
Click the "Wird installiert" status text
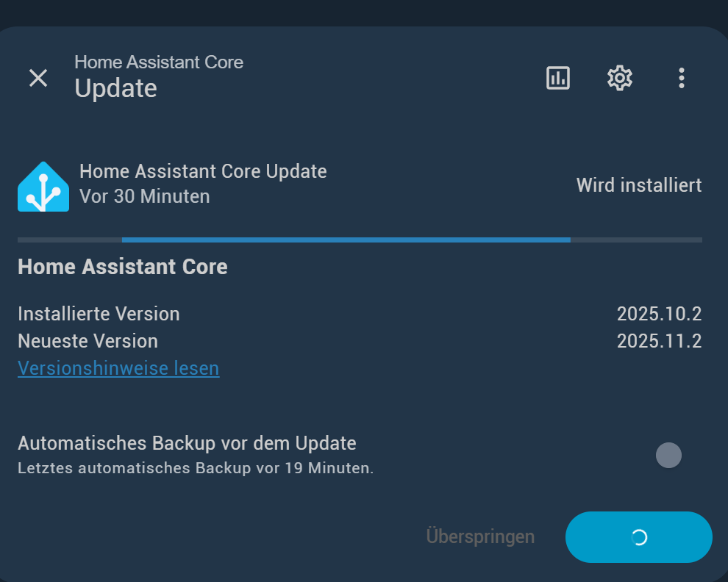[x=639, y=185]
